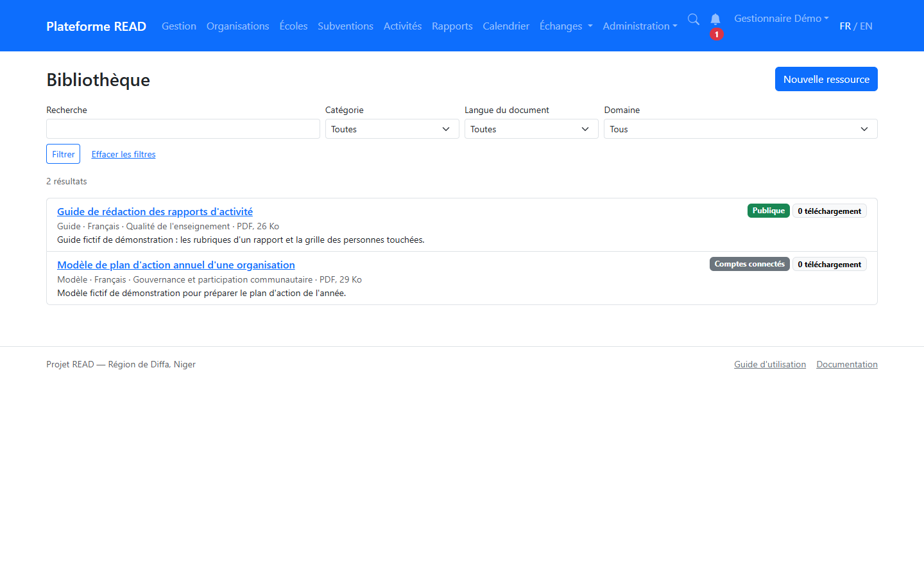Click the Plateforme READ brand link
924x578 pixels.
[x=96, y=26]
